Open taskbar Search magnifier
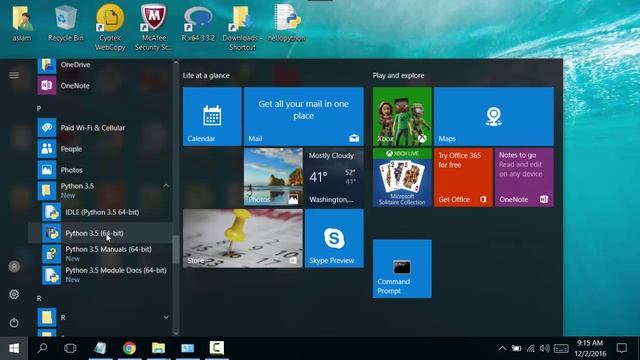 click(42, 348)
